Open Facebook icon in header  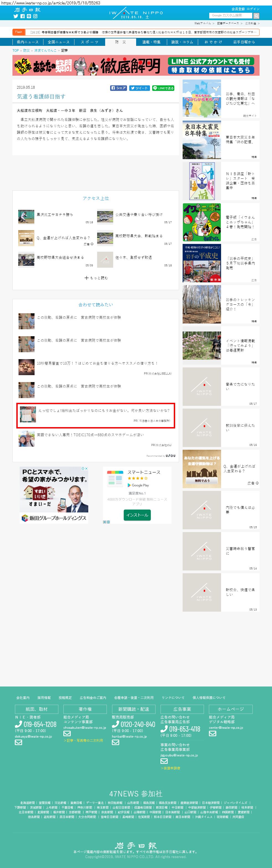(x=22, y=16)
